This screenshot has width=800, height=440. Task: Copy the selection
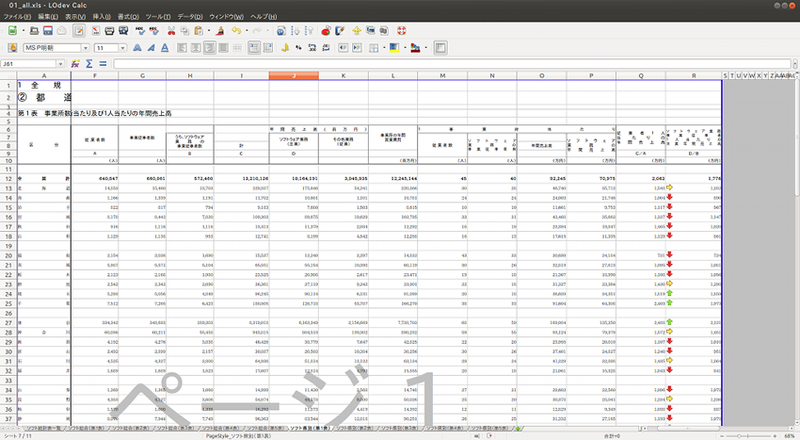coord(185,31)
